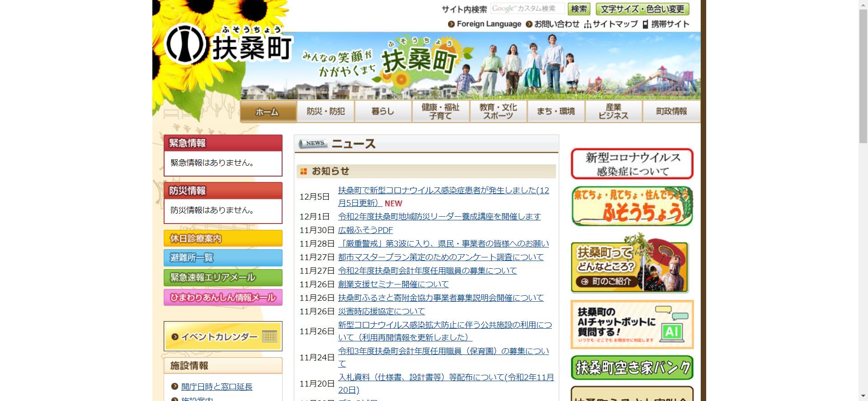Click the 休日診療案内 yellow button

(223, 238)
